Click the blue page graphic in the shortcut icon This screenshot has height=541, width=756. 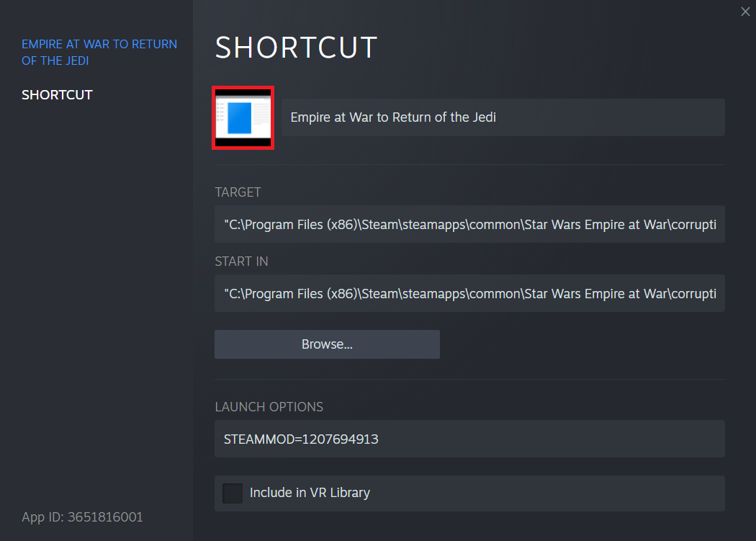(x=239, y=117)
